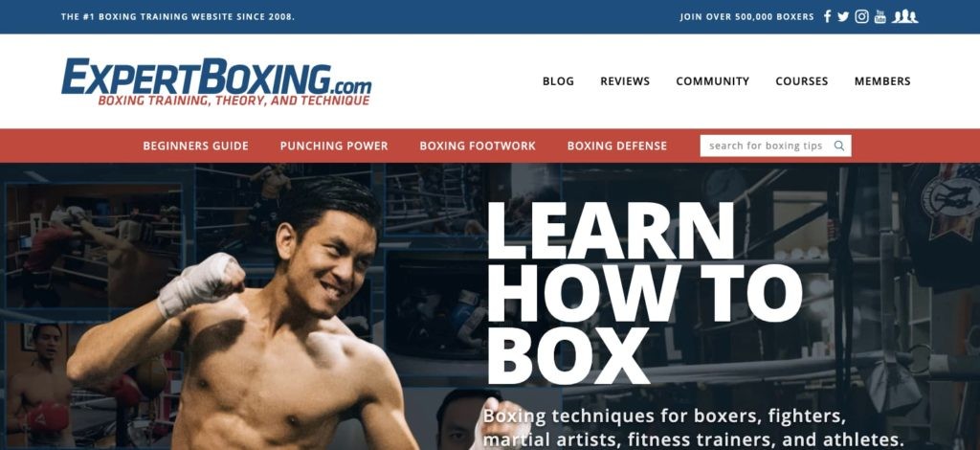This screenshot has height=450, width=980.
Task: Select Punching Power from red bar
Action: 334,146
